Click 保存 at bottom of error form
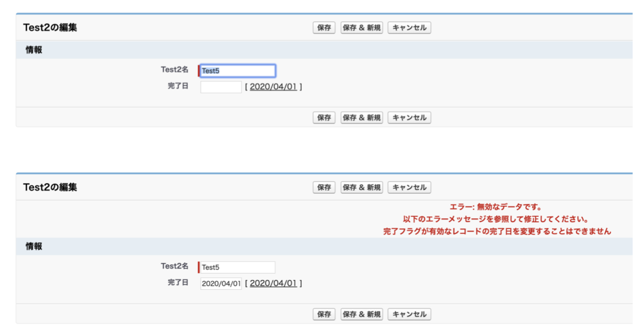 click(x=324, y=315)
